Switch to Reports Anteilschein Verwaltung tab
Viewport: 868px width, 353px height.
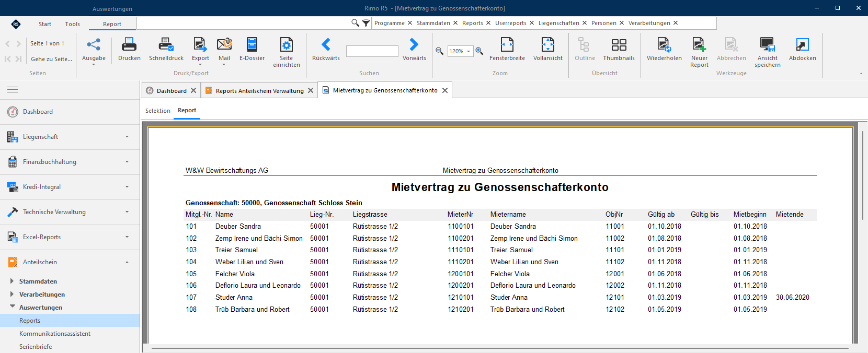click(x=259, y=90)
